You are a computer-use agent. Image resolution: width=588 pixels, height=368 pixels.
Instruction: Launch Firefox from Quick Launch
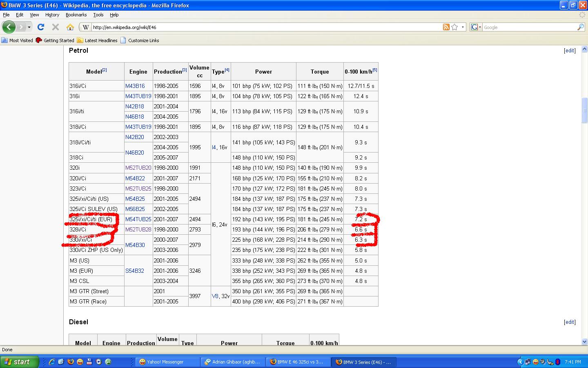pos(71,362)
